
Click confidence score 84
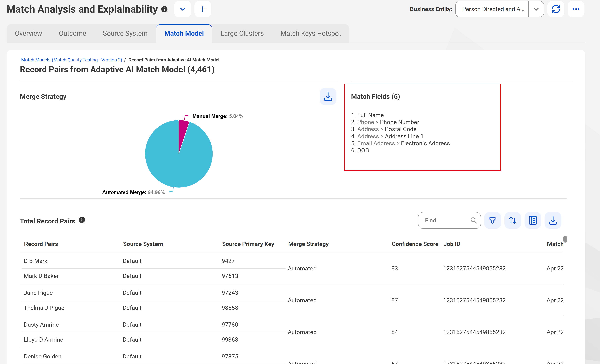tap(394, 332)
